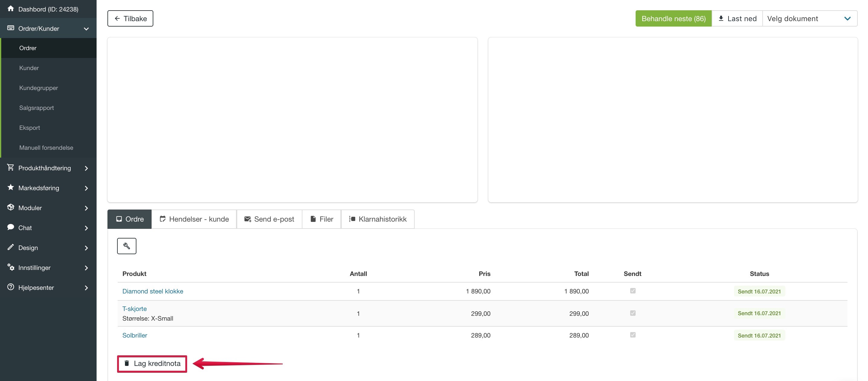Click the Design pencil icon

pos(11,247)
